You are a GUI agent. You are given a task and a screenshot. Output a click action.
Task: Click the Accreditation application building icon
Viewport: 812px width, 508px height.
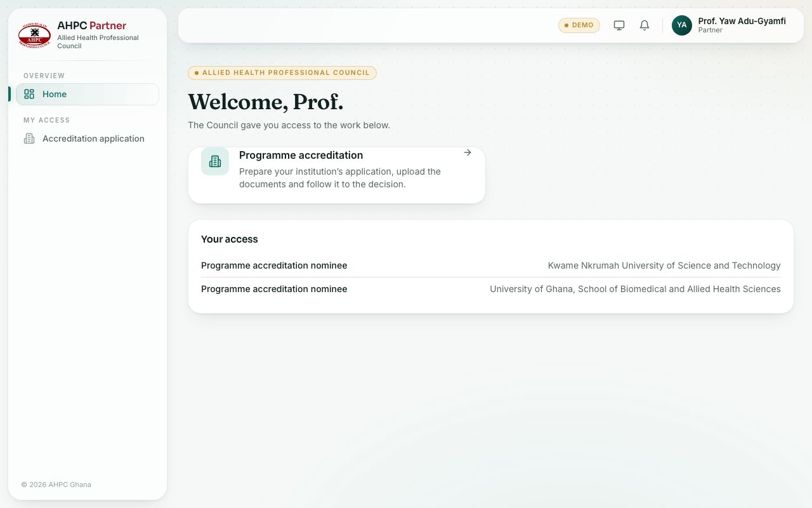tap(29, 138)
